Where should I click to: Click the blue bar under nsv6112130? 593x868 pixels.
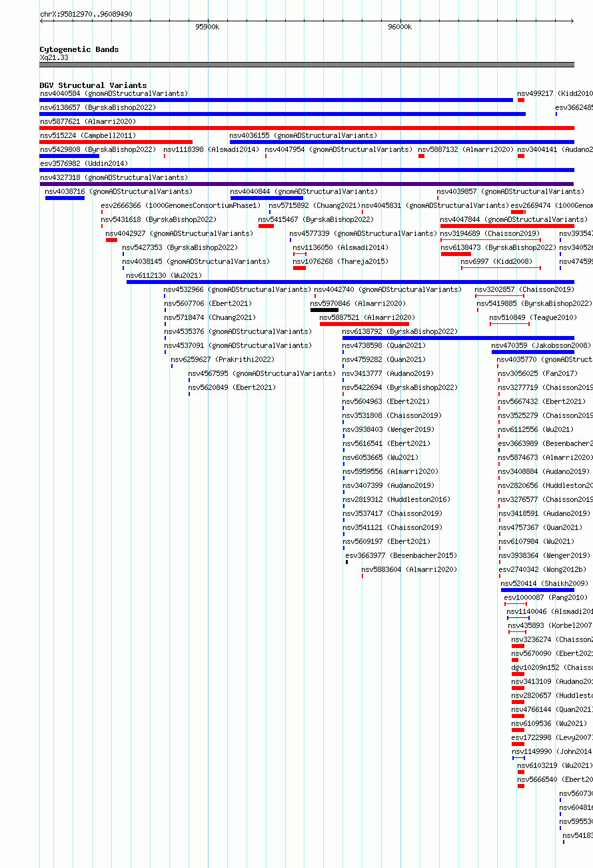(x=350, y=282)
